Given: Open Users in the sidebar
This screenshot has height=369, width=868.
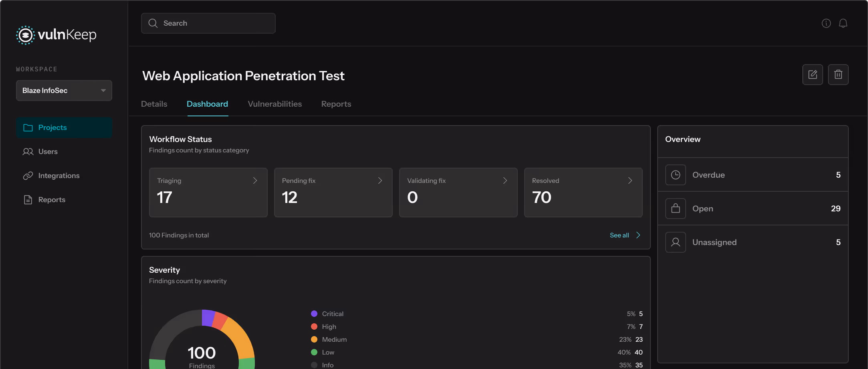Looking at the screenshot, I should click(64, 152).
